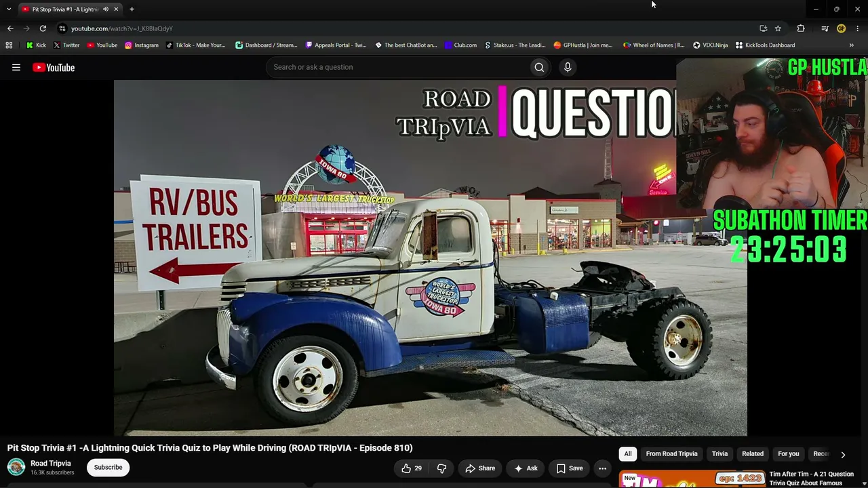The height and width of the screenshot is (488, 868).
Task: Open the Stake.us bookmark
Action: (515, 45)
